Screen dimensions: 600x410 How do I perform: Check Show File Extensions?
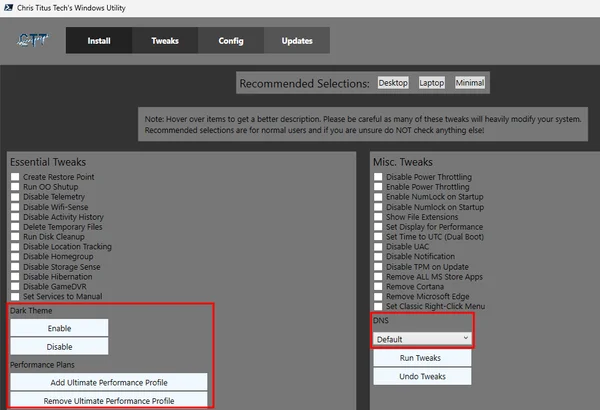point(378,217)
